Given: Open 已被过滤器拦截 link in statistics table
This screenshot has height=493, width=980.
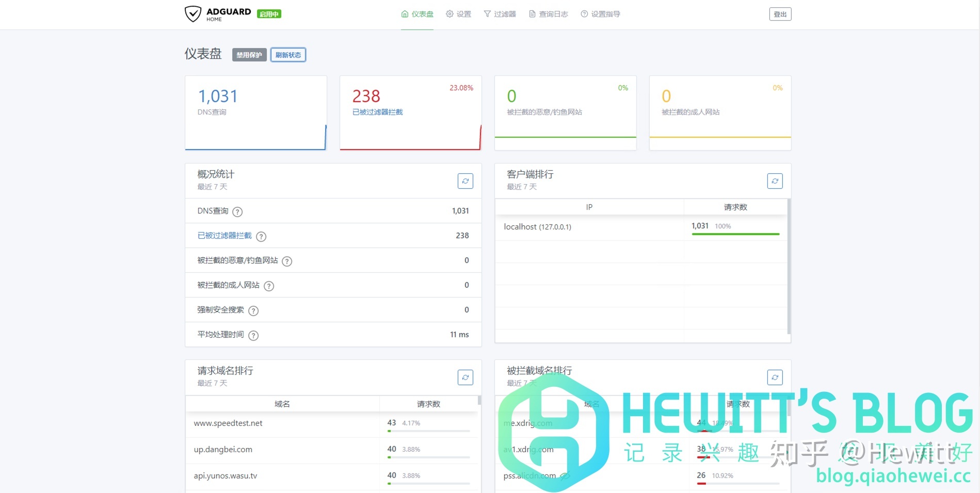Looking at the screenshot, I should coord(224,236).
